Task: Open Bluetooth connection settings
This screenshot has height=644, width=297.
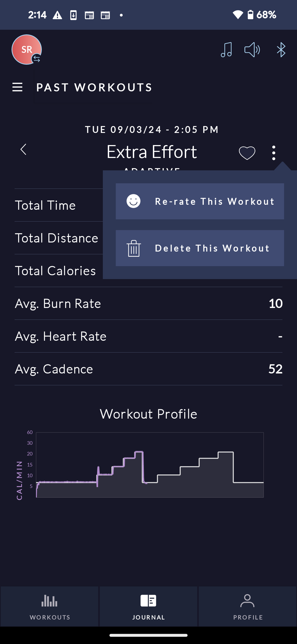Action: click(281, 50)
